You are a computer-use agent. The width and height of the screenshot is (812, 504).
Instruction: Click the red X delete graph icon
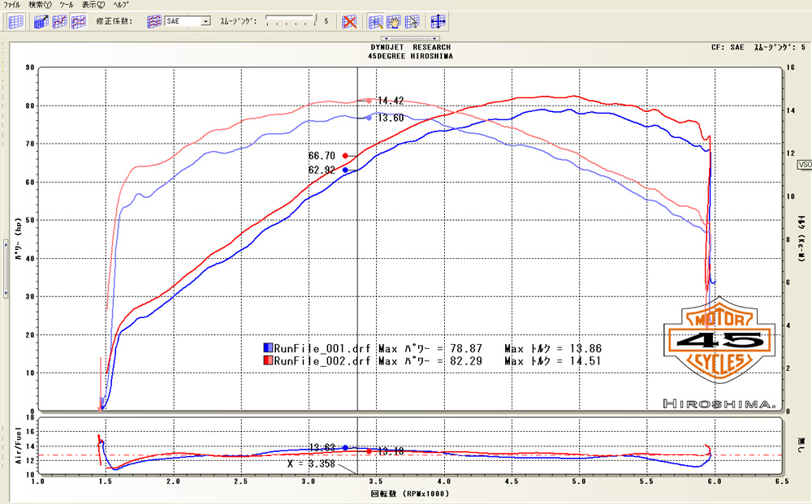pyautogui.click(x=348, y=22)
